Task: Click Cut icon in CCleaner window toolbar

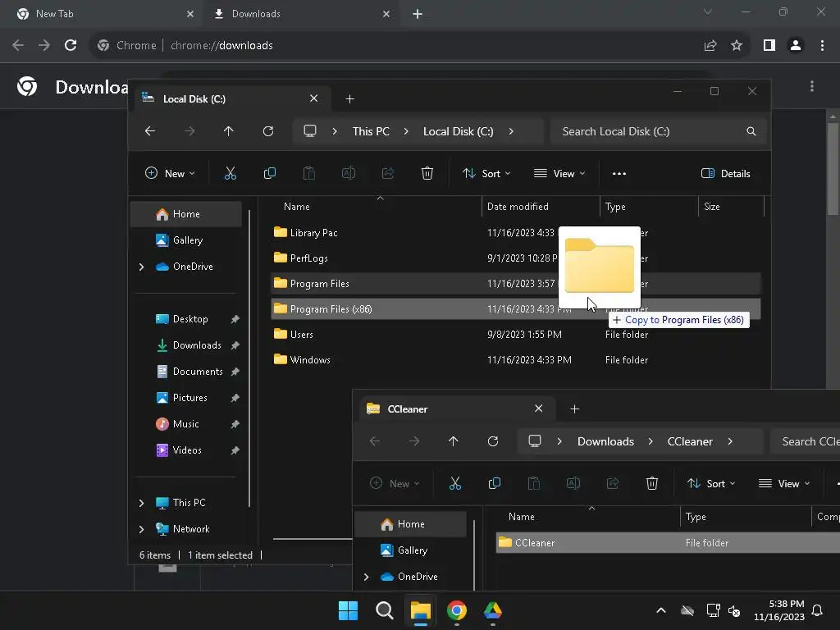Action: coord(454,484)
